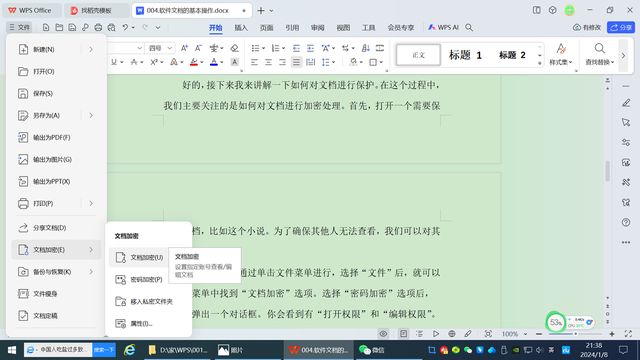The width and height of the screenshot is (640, 360).
Task: Switch to the 视图 ribbon tab
Action: [343, 27]
